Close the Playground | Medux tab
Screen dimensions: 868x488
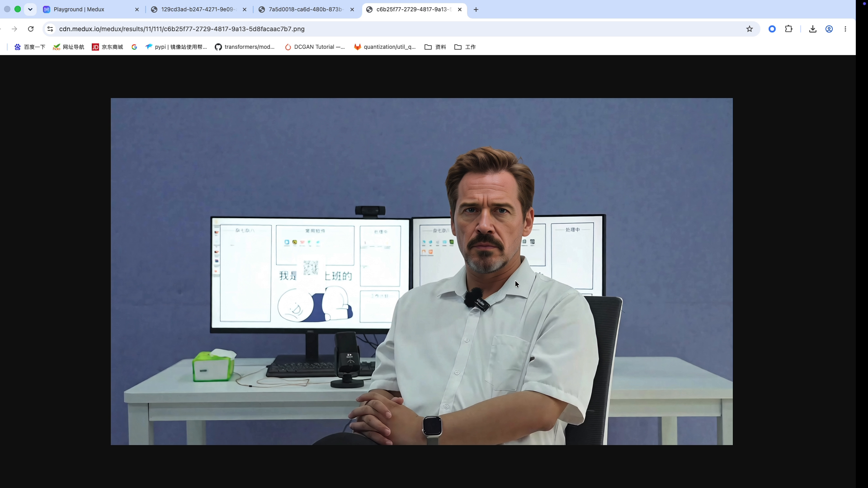[x=137, y=9]
